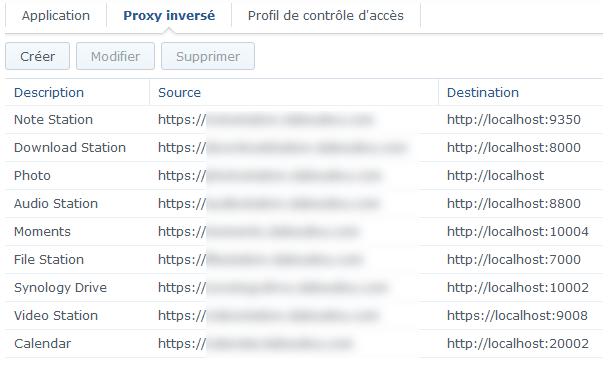Screen dimensions: 603x366
Task: Click the Créer button
Action: pos(37,57)
